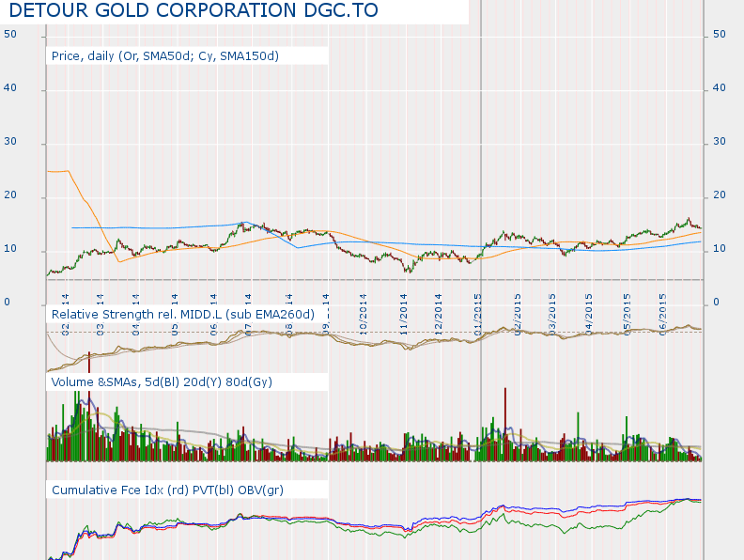Click the 04/2015 date label

coord(588,315)
